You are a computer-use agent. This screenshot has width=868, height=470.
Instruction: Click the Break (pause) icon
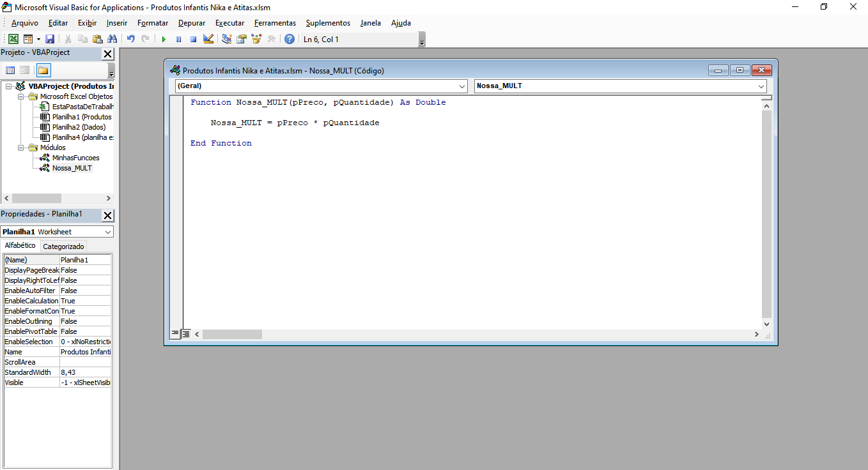(x=178, y=39)
